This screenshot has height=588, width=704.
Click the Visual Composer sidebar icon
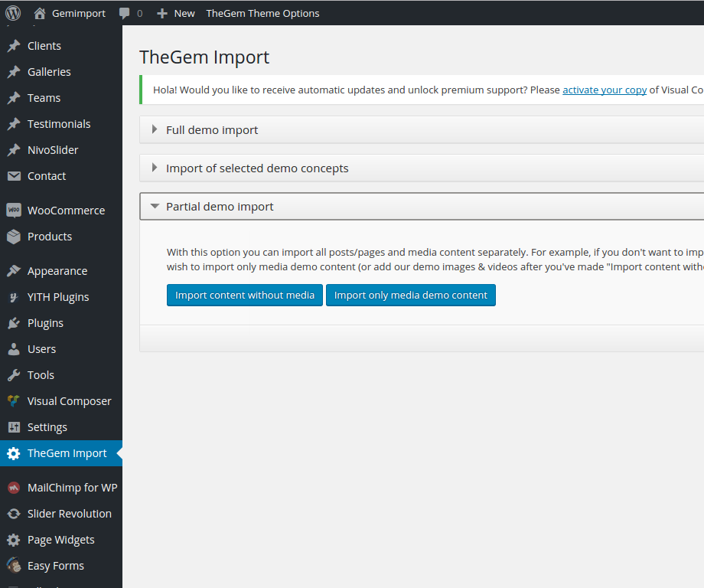click(x=13, y=401)
